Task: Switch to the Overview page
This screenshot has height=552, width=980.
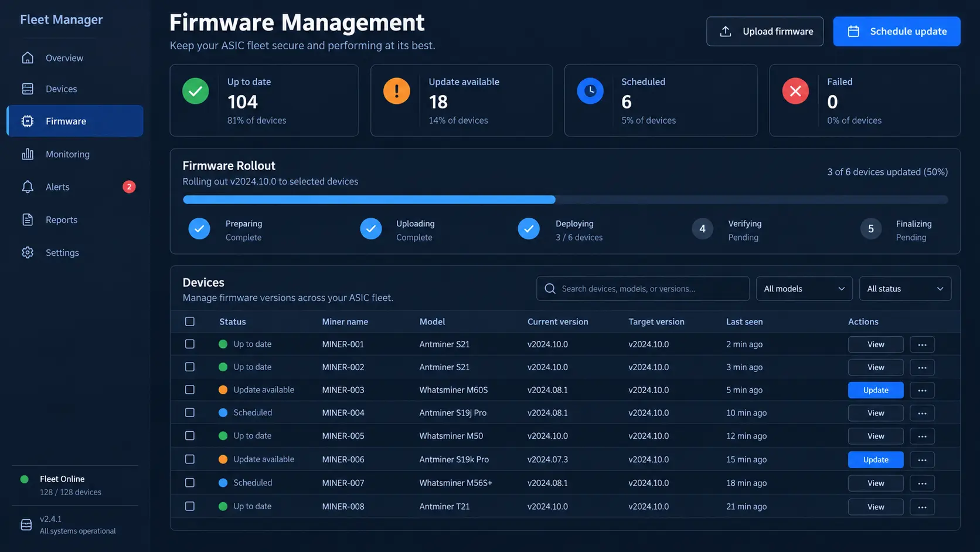Action: 74,57
